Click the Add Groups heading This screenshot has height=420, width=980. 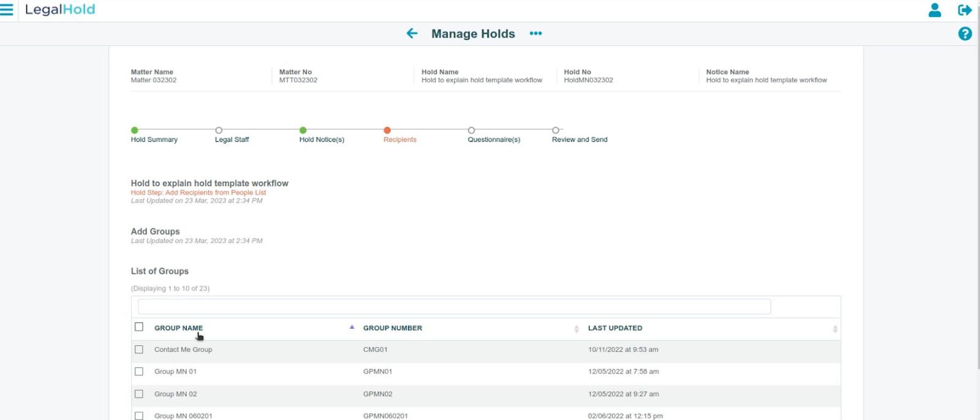pos(155,231)
